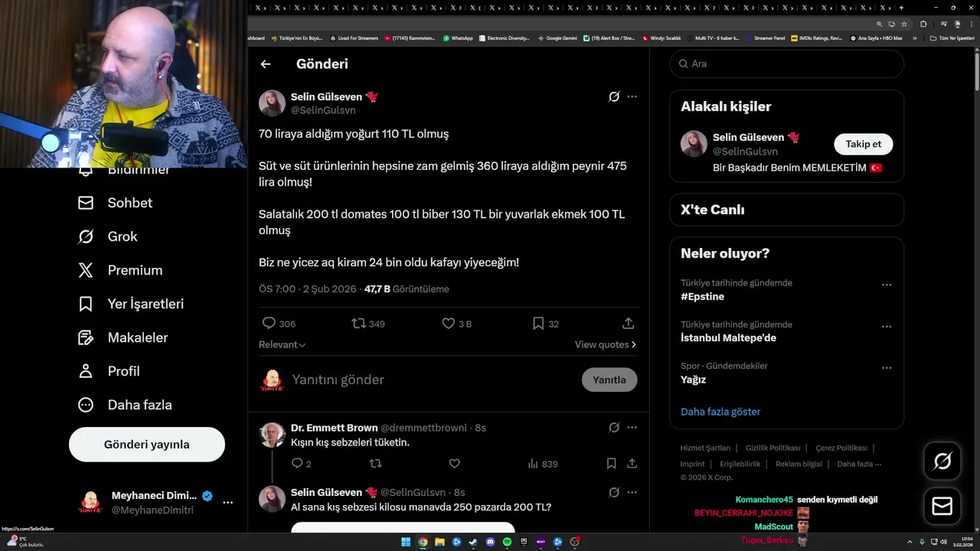Grok icon on Dr. Emmett Brown's reply
This screenshot has height=551, width=980.
(x=614, y=428)
